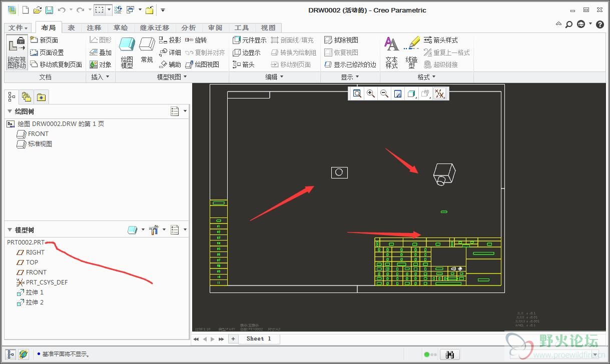Click the windows switch icon

point(130,9)
